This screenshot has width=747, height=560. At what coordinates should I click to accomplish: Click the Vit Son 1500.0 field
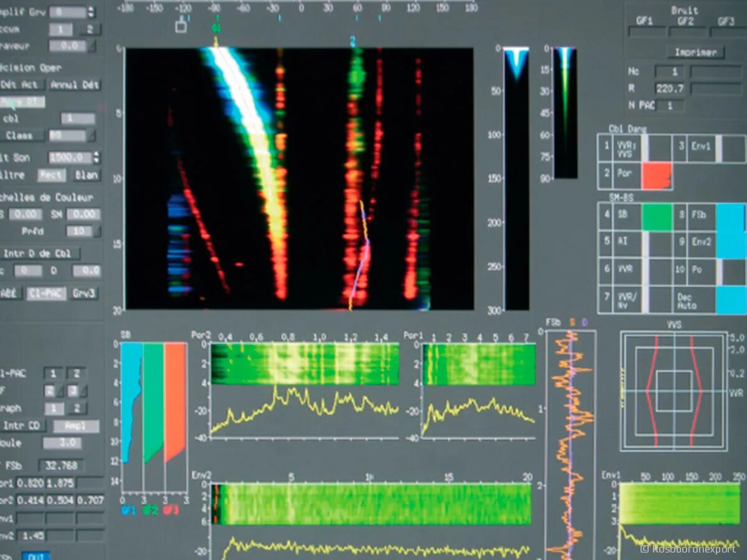[70, 157]
